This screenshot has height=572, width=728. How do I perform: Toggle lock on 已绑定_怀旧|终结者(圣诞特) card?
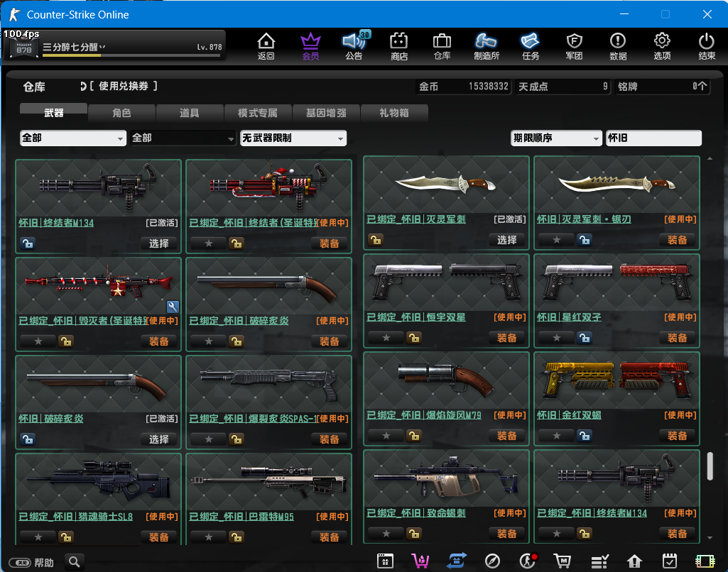coord(237,243)
